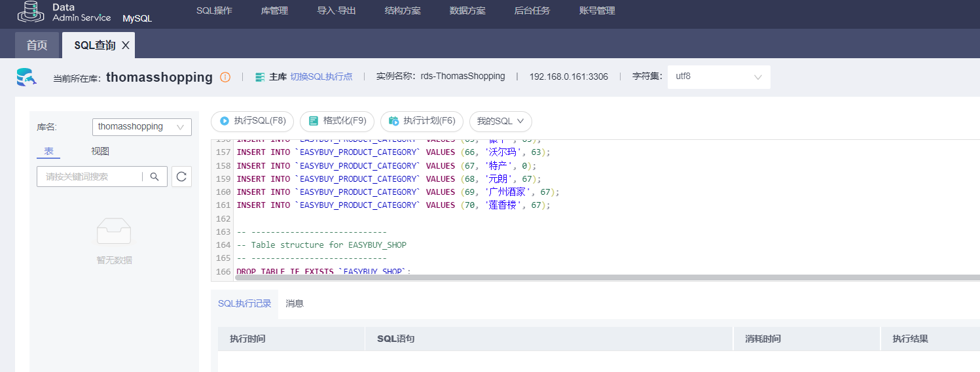Image resolution: width=980 pixels, height=372 pixels.
Task: Click editor line with '元朗' insert
Action: (389, 178)
